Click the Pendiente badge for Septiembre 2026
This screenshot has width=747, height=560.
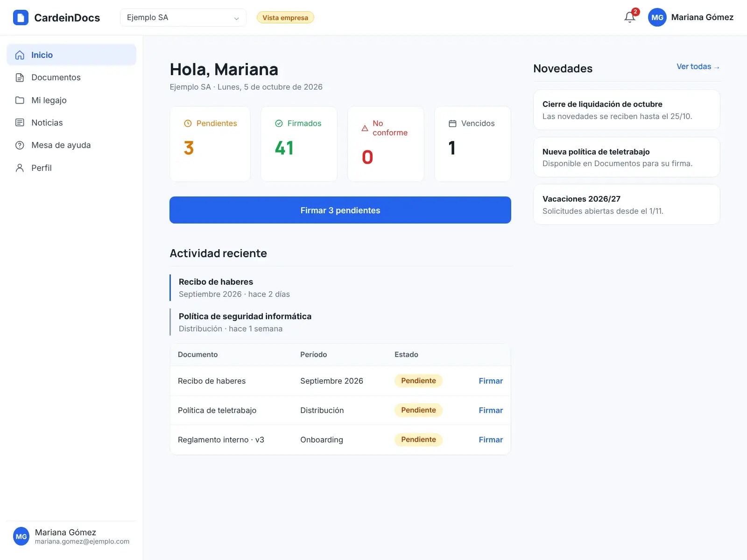(418, 381)
